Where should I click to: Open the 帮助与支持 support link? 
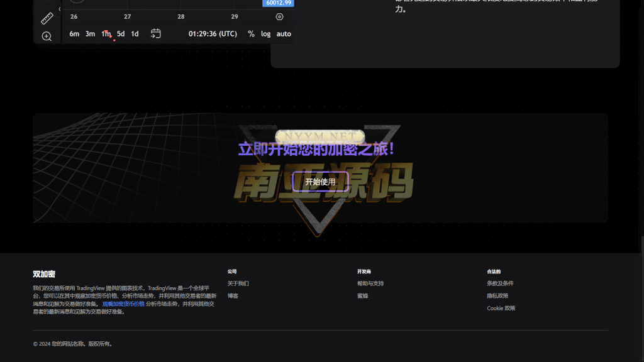370,283
